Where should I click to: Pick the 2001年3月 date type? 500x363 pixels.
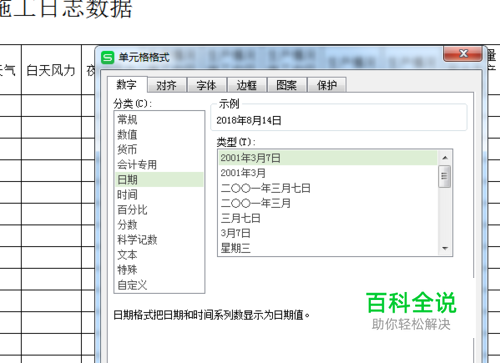pyautogui.click(x=328, y=173)
